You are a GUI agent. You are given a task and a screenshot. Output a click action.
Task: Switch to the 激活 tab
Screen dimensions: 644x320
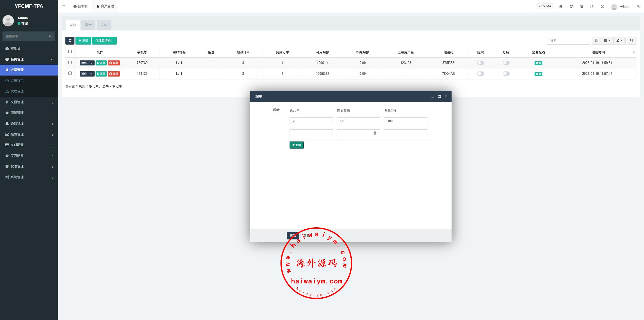[x=88, y=25]
